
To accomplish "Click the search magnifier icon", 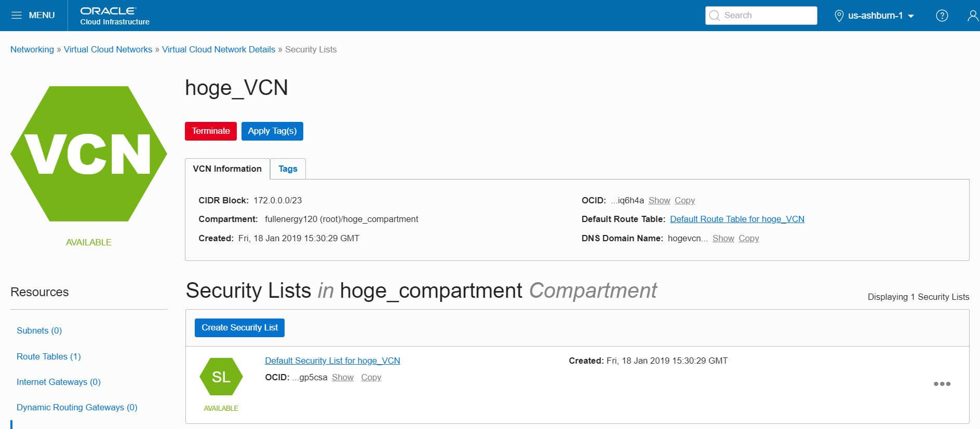I will pos(715,16).
